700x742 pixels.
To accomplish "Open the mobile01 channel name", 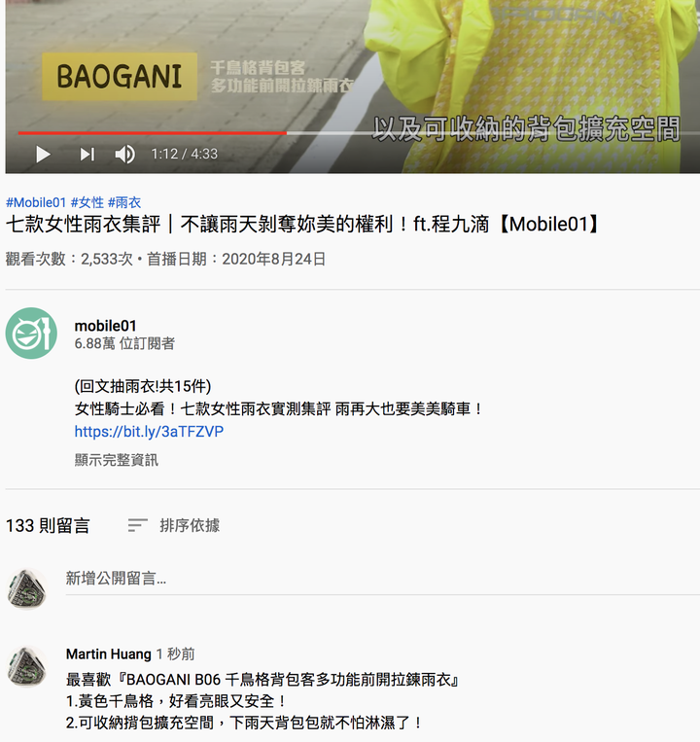I will point(105,326).
